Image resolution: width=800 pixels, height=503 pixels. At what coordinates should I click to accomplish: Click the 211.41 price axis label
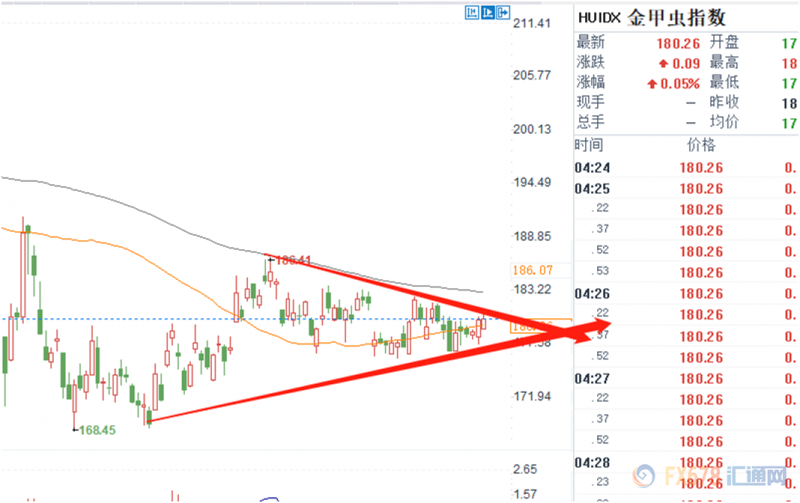click(x=531, y=22)
